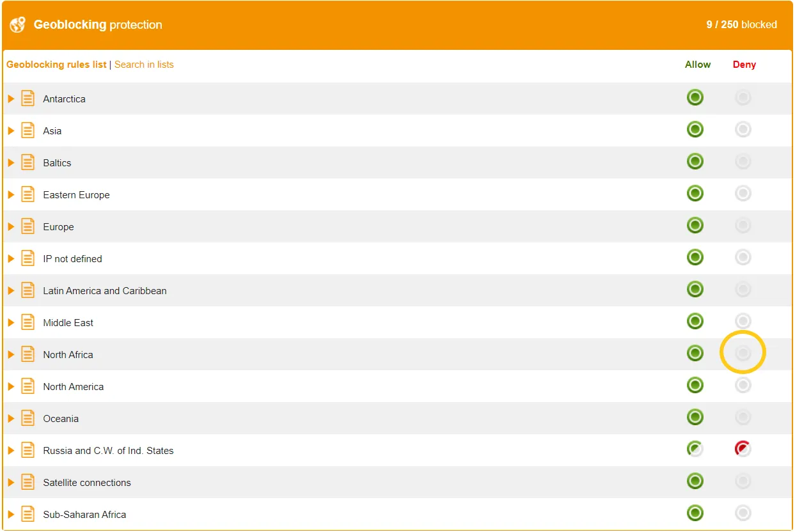Expand the IP not defined row
The width and height of the screenshot is (795, 532).
pos(11,258)
